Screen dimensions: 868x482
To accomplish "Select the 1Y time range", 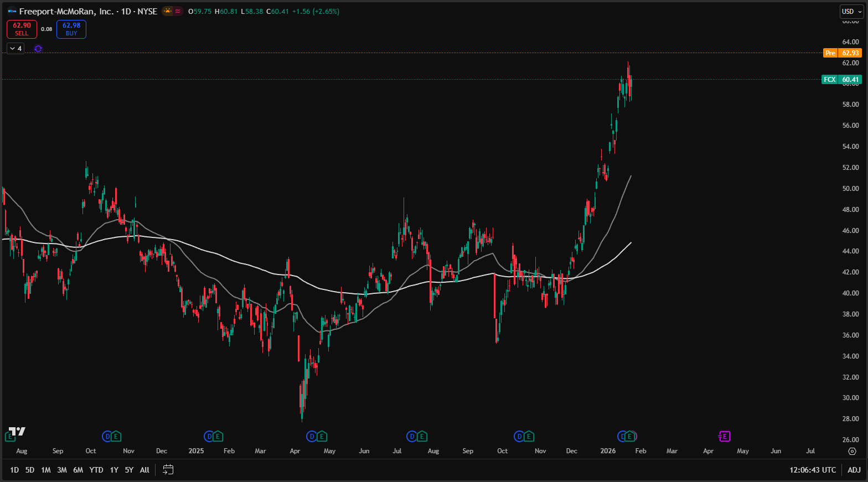I will point(114,470).
